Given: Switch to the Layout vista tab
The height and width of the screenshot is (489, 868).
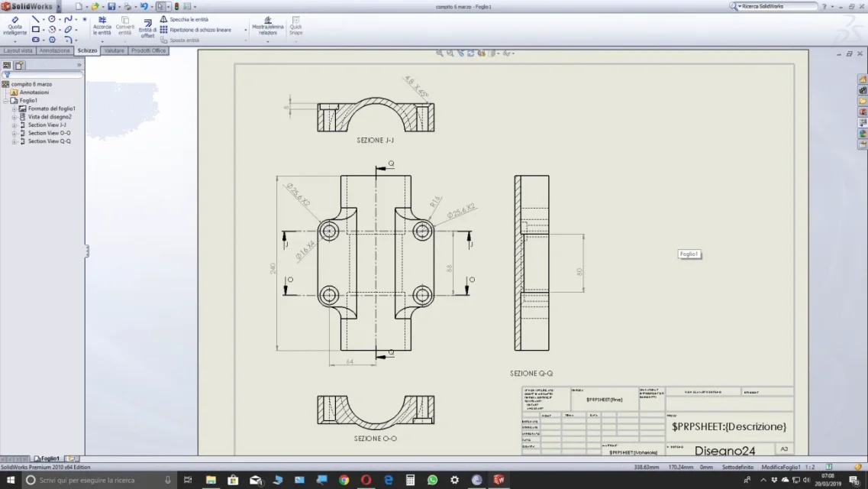Looking at the screenshot, I should pos(18,50).
